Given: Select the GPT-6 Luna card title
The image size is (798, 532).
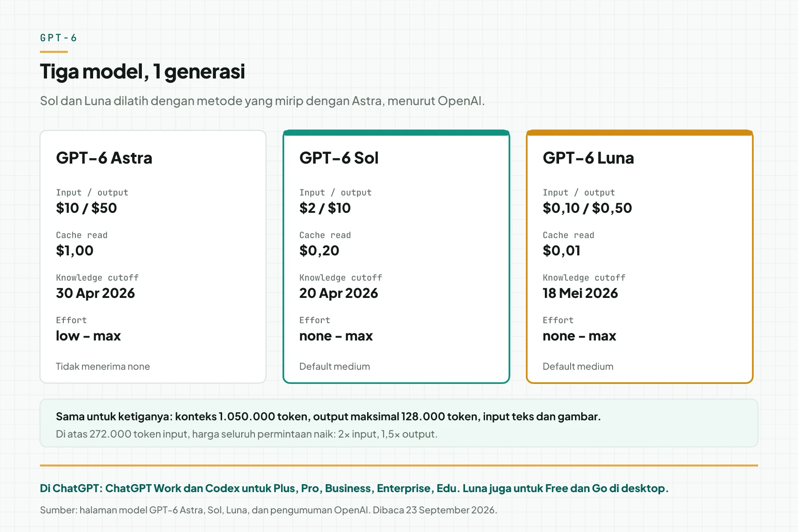Looking at the screenshot, I should point(588,158).
